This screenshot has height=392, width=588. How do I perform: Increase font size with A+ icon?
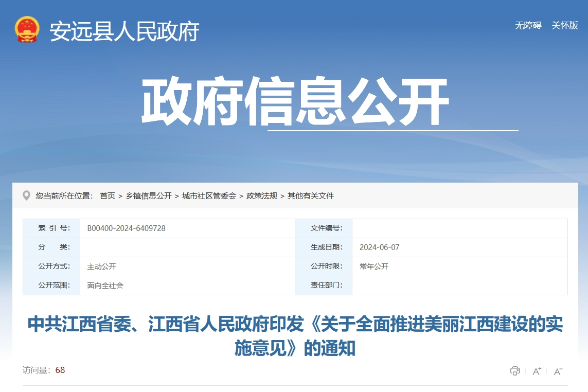pyautogui.click(x=537, y=371)
